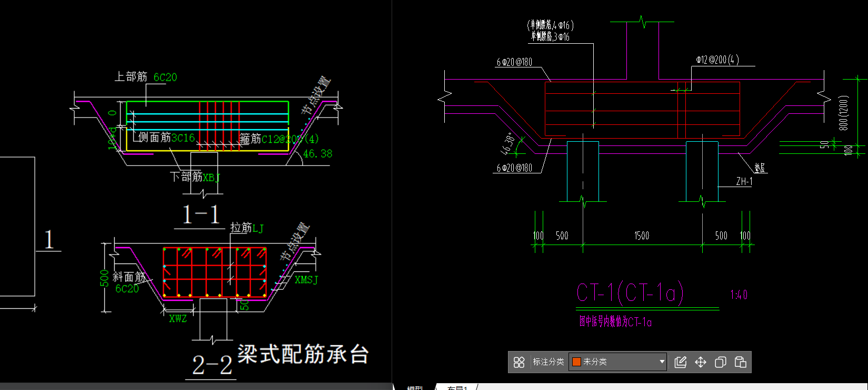868x390 pixels.
Task: Click the green 6C20 beside 上部筋
Action: tap(165, 77)
